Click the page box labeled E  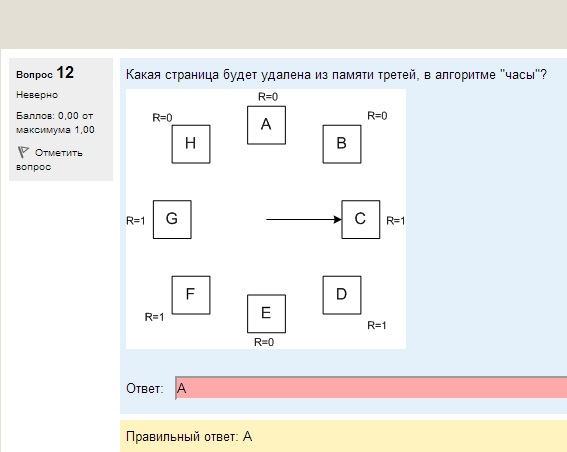coord(267,314)
